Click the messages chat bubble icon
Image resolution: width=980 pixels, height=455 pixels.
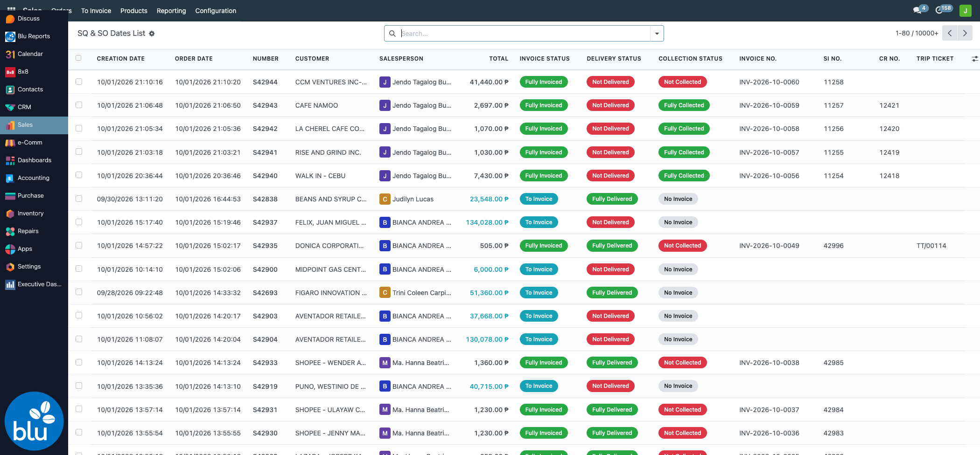(917, 10)
